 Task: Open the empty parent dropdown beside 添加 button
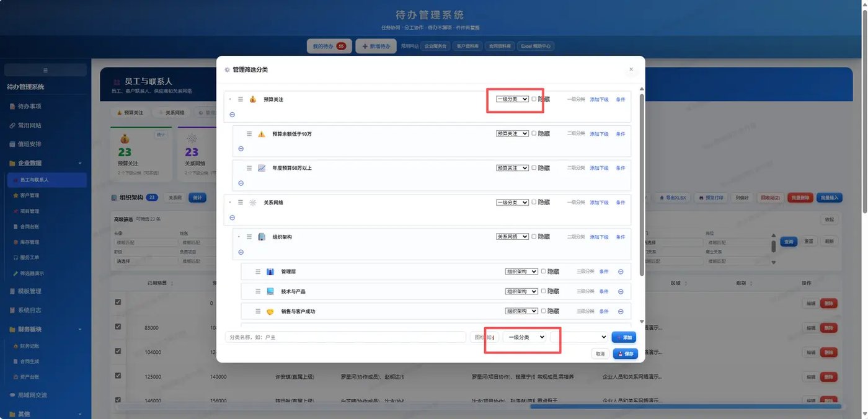[579, 337]
